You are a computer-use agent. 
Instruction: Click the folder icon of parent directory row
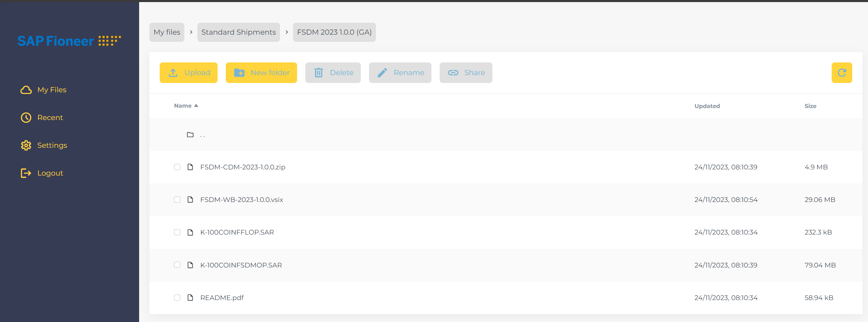click(x=190, y=135)
